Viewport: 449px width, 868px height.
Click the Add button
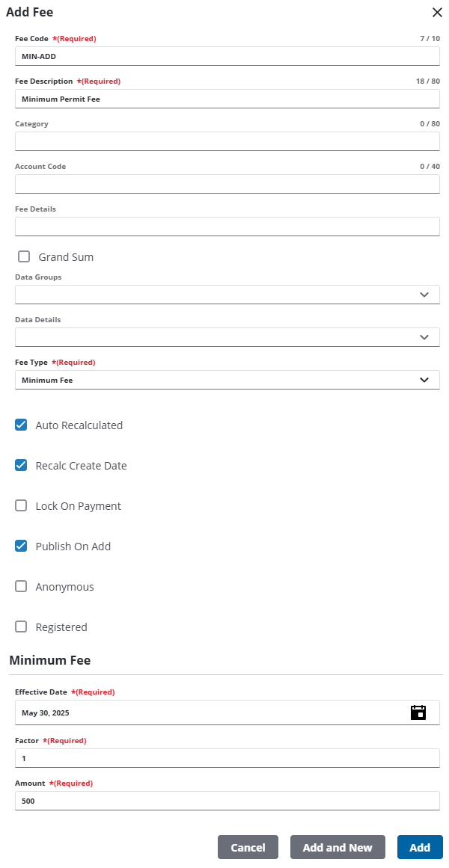[420, 847]
